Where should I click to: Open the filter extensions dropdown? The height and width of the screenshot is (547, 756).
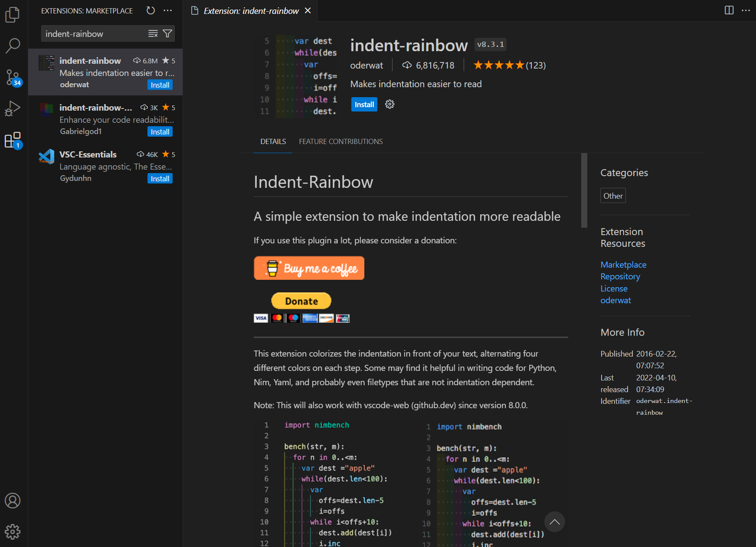[x=167, y=34]
